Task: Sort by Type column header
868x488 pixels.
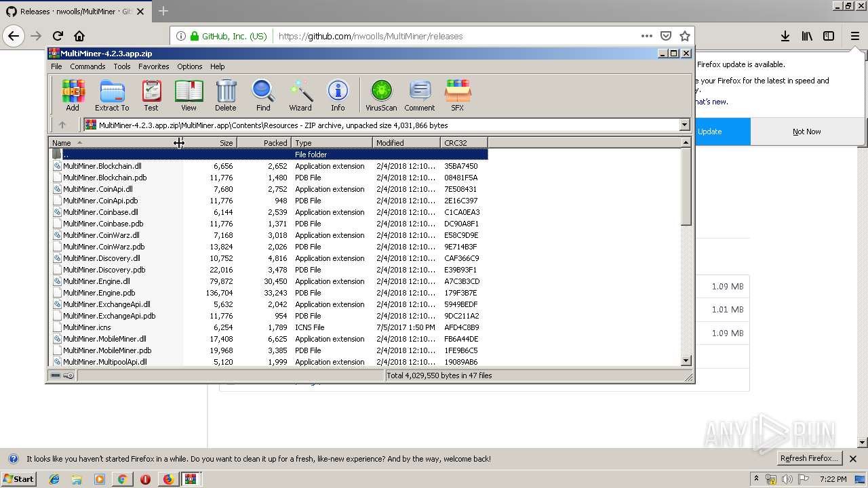Action: click(x=332, y=142)
